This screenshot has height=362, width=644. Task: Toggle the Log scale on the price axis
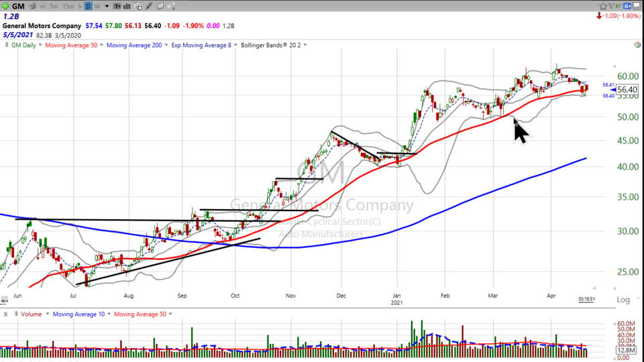(x=623, y=299)
